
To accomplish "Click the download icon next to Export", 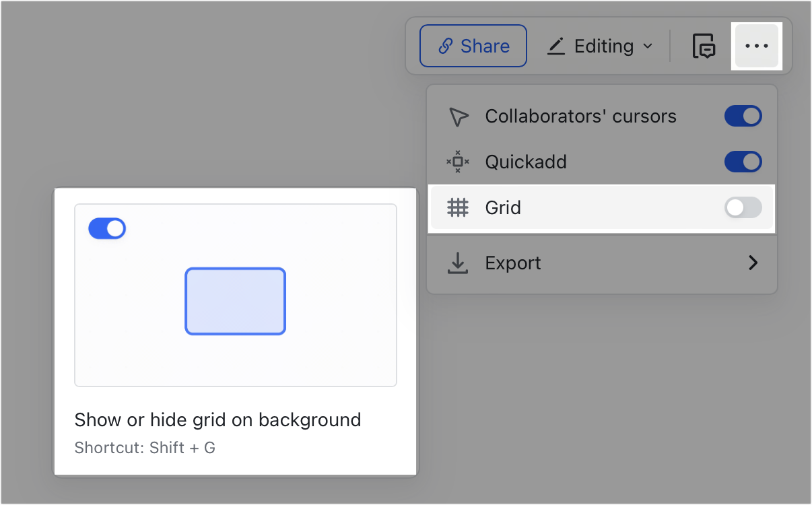I will (x=458, y=263).
